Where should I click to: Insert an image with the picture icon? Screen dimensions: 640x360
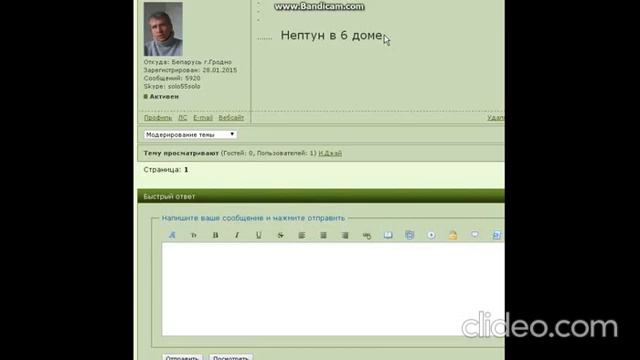(x=388, y=235)
